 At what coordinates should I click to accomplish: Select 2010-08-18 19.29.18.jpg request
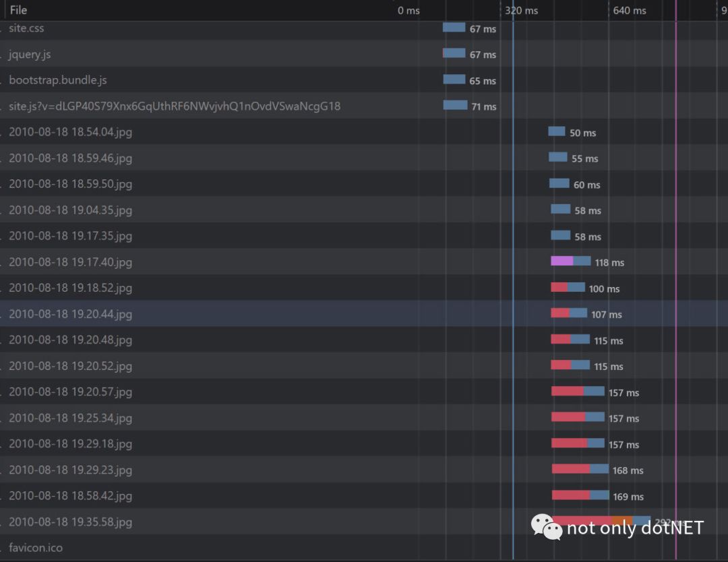click(364, 443)
